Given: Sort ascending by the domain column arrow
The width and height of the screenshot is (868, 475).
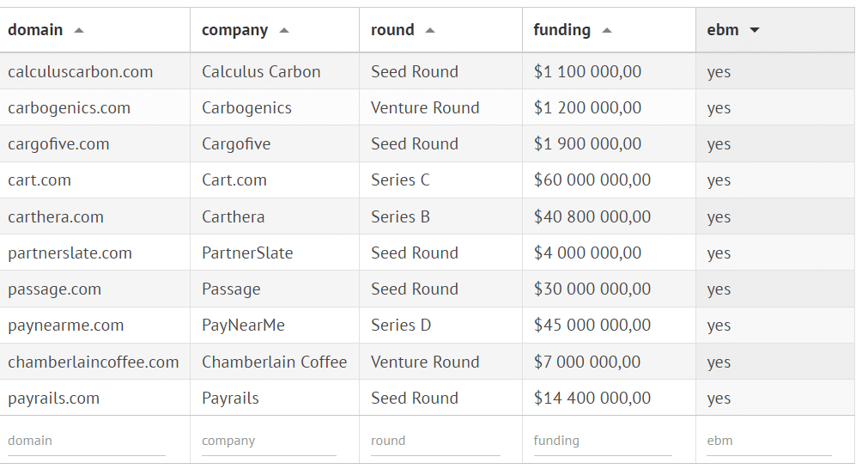Looking at the screenshot, I should (x=79, y=30).
